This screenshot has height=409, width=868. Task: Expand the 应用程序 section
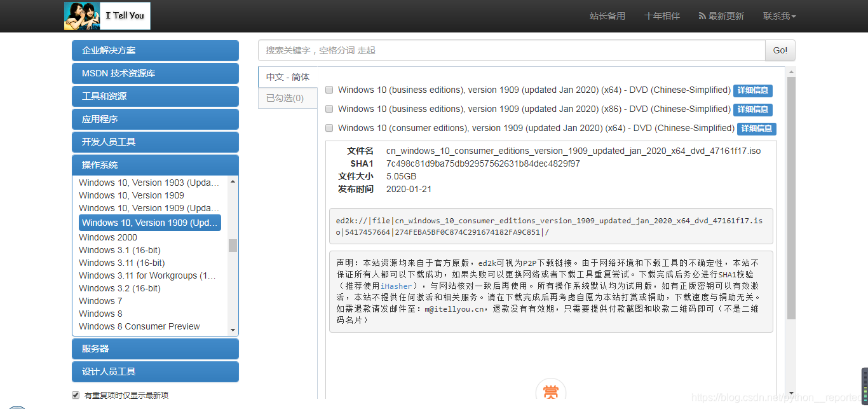coord(155,119)
